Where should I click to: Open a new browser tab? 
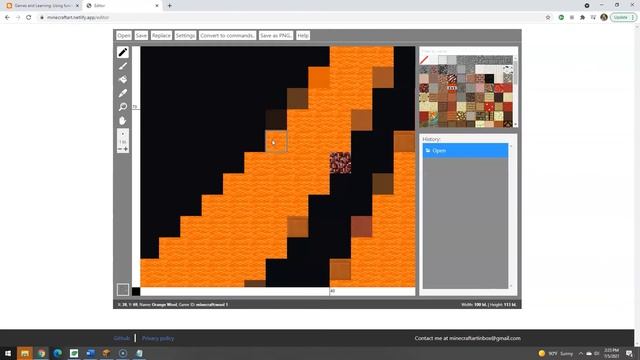pos(169,6)
